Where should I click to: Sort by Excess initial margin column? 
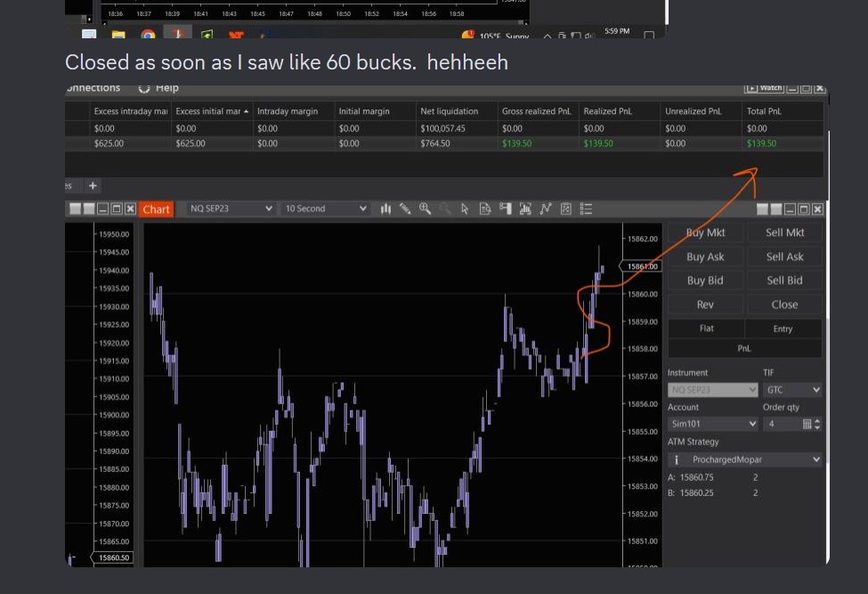coord(212,111)
